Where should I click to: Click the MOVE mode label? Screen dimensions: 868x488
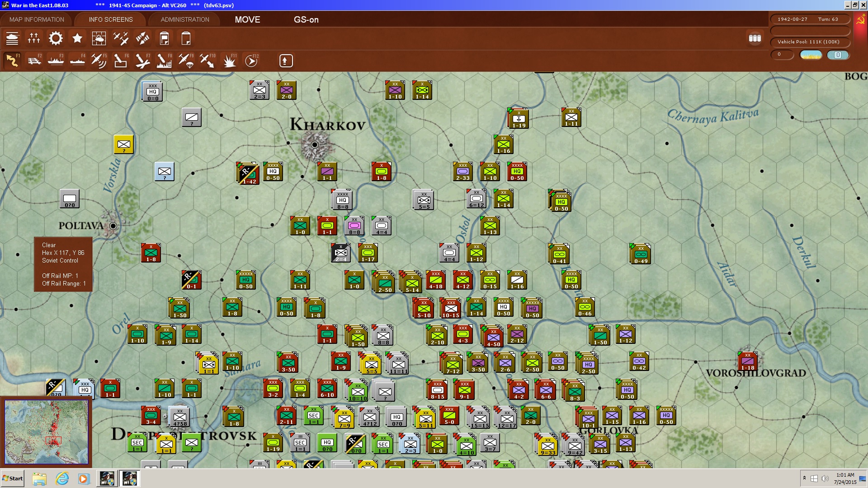[x=247, y=19]
